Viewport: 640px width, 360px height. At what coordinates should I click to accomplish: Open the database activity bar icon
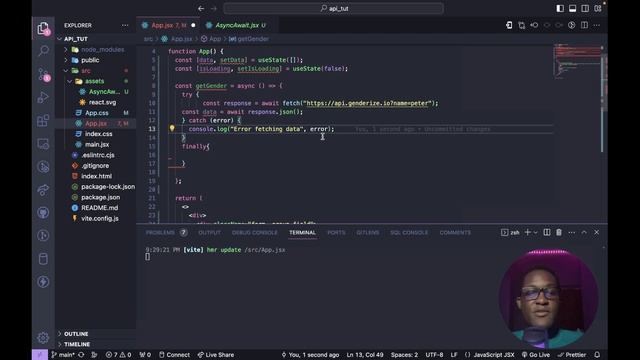(x=43, y=259)
